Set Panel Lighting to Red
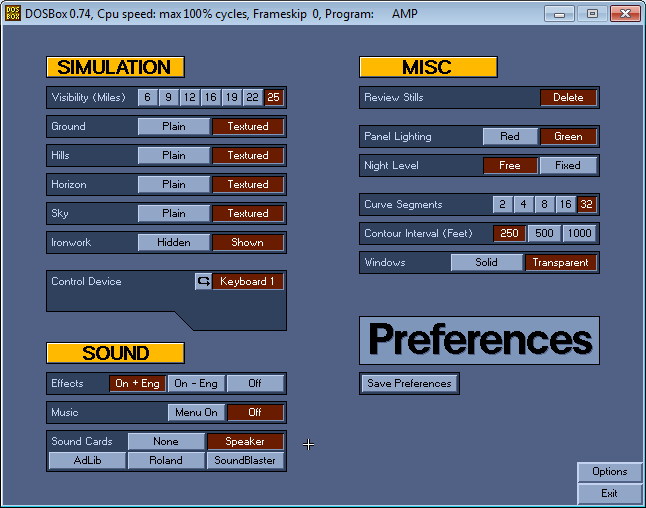 click(510, 137)
